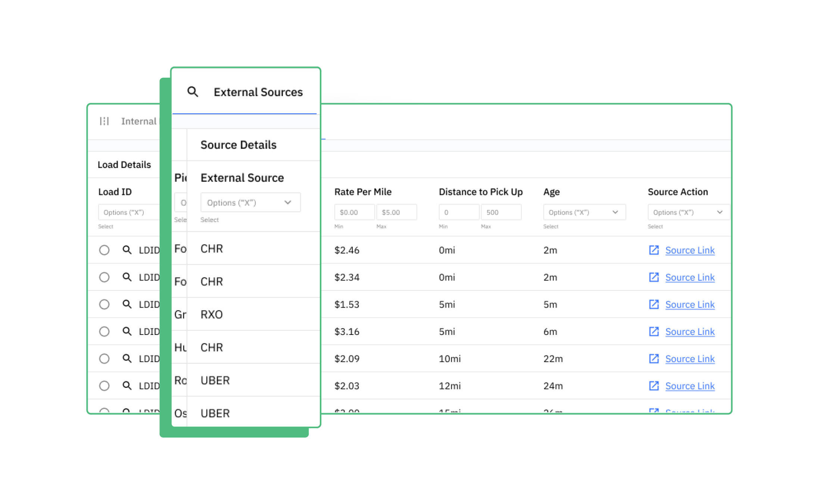Open external link icon for the $2.34 row
Image resolution: width=819 pixels, height=504 pixels.
coord(654,277)
